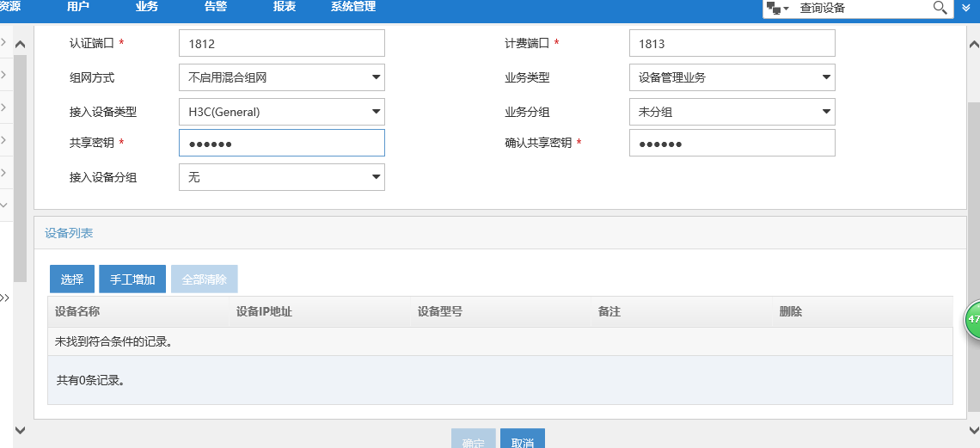Expand the first sidebar chevron item
The image size is (980, 448).
point(3,42)
